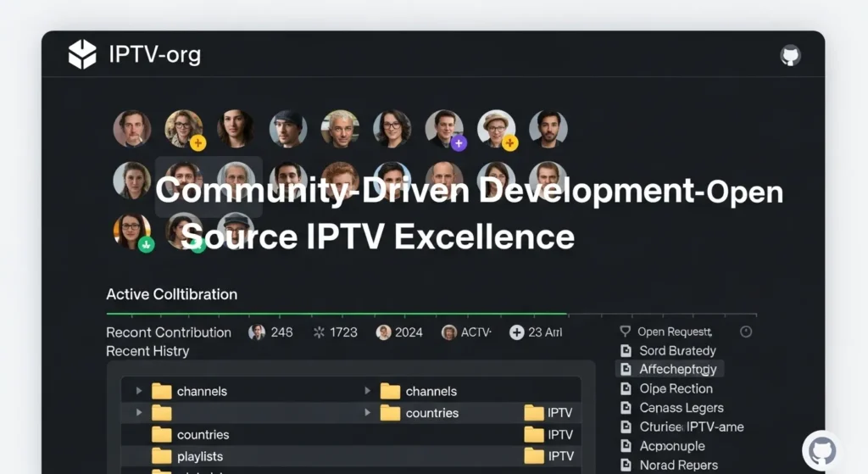Click the unnamed folder icon below channels
Screen dimensions: 868x474
162,413
